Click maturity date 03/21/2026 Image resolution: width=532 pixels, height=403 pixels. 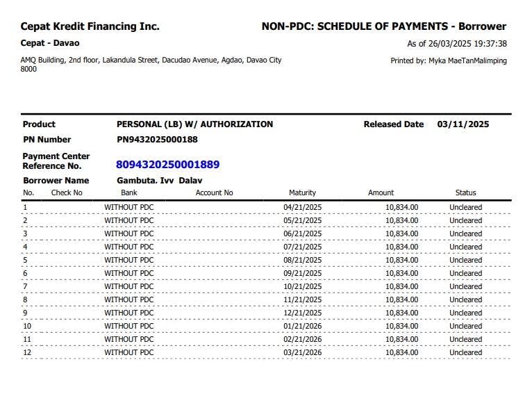(303, 352)
